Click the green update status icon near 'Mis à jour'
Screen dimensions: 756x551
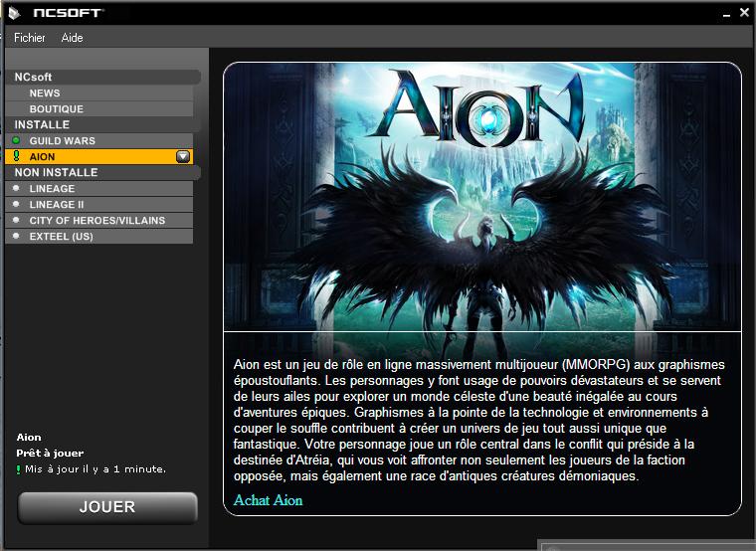pyautogui.click(x=18, y=469)
